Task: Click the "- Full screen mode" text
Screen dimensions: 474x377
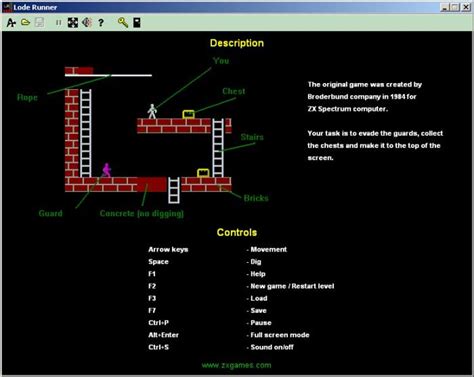Action: coord(278,335)
